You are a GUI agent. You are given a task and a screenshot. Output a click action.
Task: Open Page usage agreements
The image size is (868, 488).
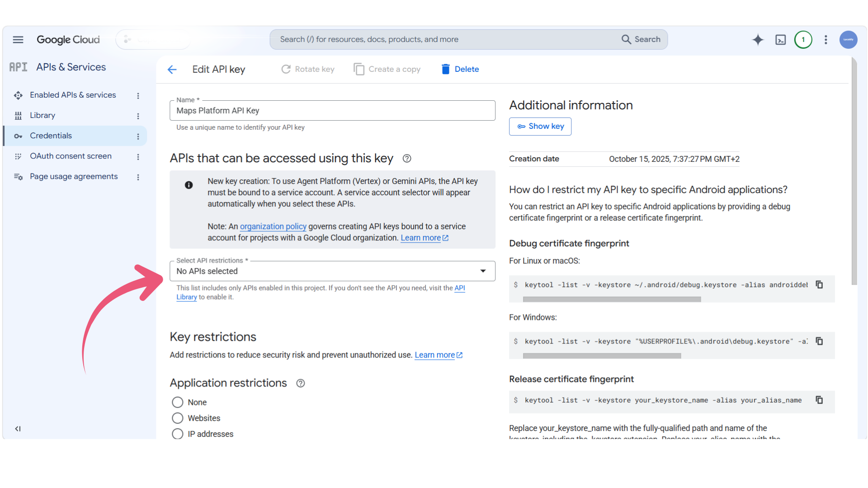click(74, 177)
